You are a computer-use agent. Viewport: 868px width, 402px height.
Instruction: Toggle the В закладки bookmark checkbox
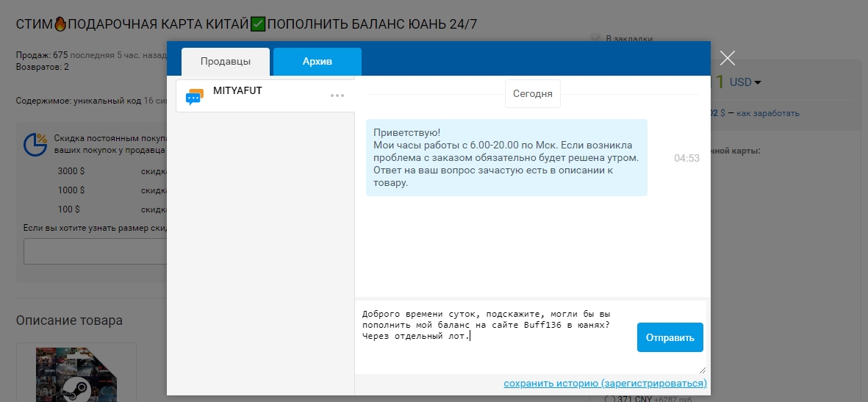[595, 39]
